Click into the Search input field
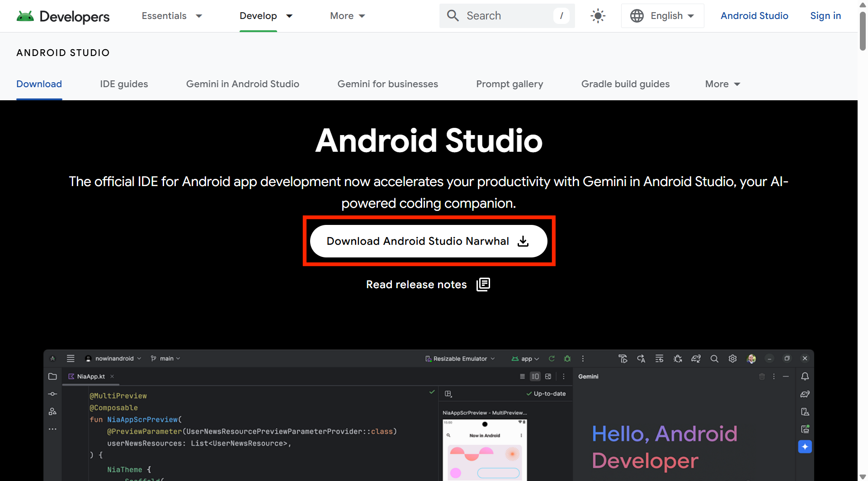The height and width of the screenshot is (481, 868). click(507, 16)
